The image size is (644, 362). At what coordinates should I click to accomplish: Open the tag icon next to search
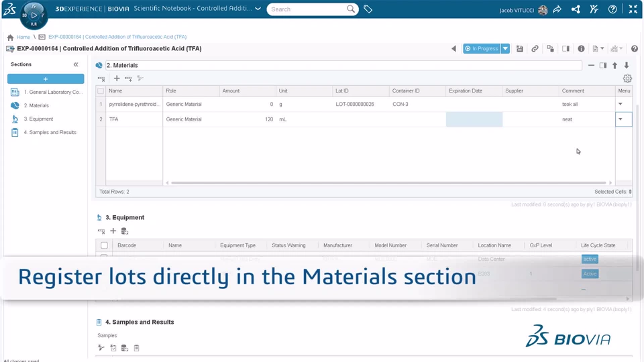(368, 9)
